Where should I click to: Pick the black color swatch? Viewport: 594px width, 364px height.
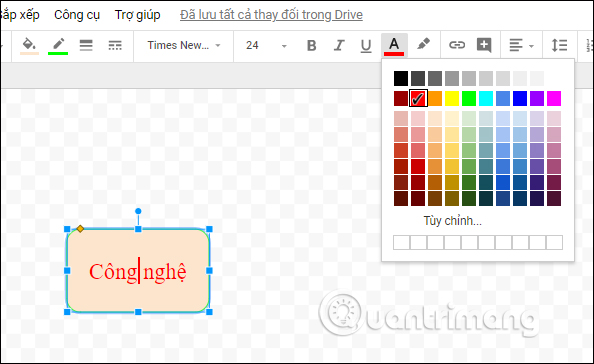click(401, 78)
